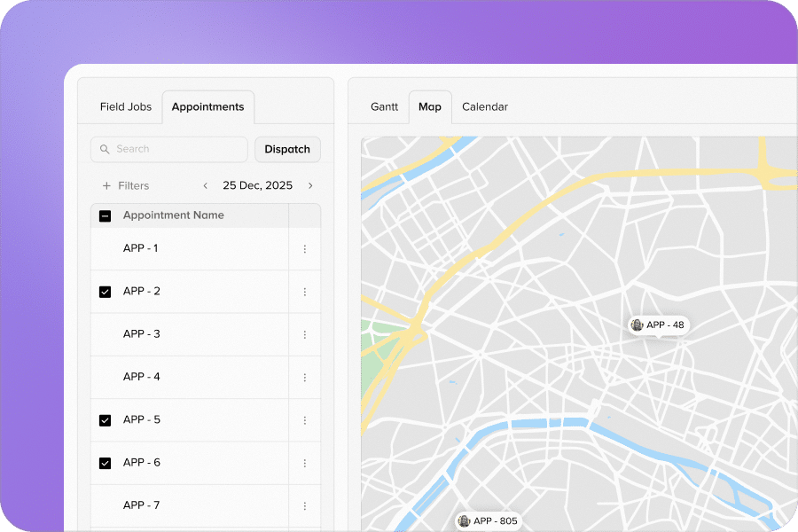The image size is (798, 532).
Task: Select the APP - 805 map pin
Action: pos(487,521)
